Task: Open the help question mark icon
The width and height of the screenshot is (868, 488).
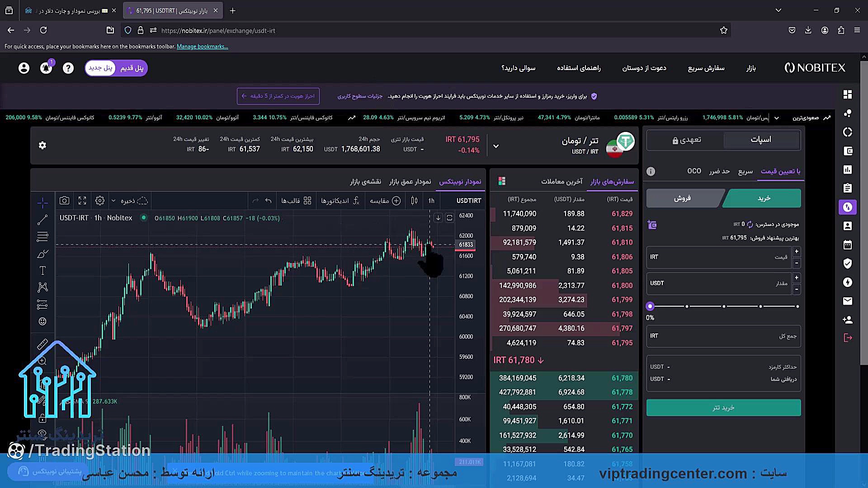Action: pyautogui.click(x=68, y=68)
